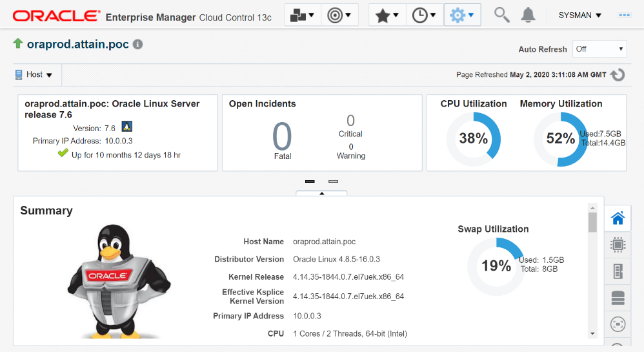This screenshot has width=644, height=352.
Task: Switch to second dashboard page indicator
Action: click(333, 182)
